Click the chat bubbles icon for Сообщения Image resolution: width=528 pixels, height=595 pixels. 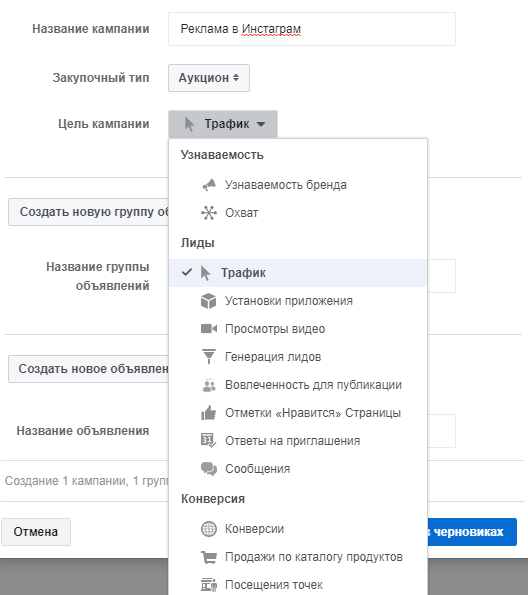coord(209,469)
